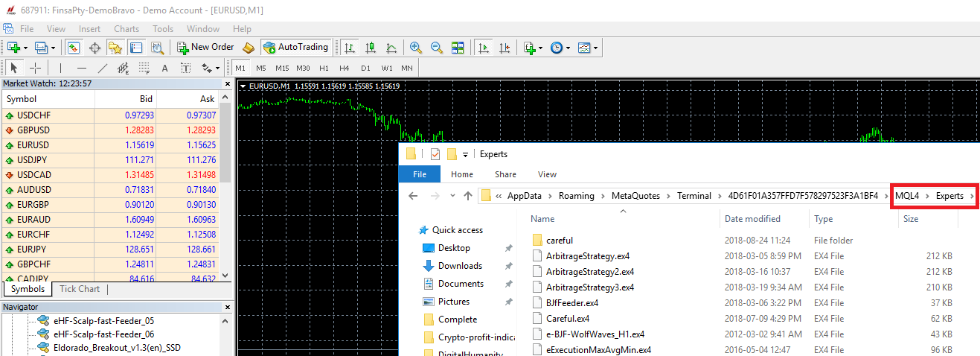Image resolution: width=980 pixels, height=356 pixels.
Task: Expand the new chart dropdown arrow
Action: tap(26, 48)
